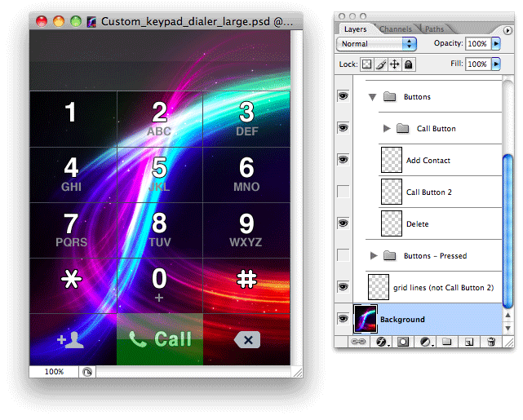
Task: Click the document window's vertical scrollbar
Action: coord(296,198)
